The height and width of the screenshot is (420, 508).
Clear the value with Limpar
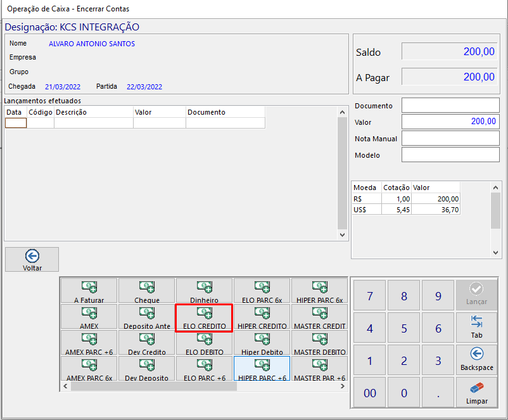pyautogui.click(x=476, y=392)
